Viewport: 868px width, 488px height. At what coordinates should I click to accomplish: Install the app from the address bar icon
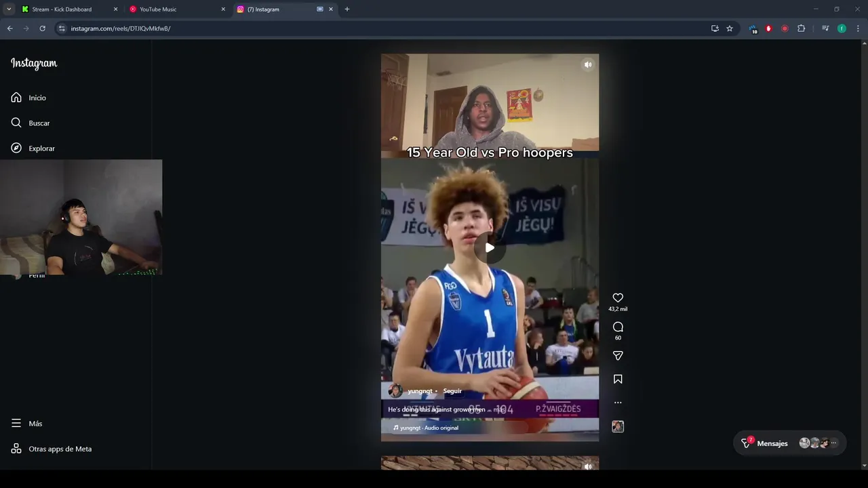(715, 28)
